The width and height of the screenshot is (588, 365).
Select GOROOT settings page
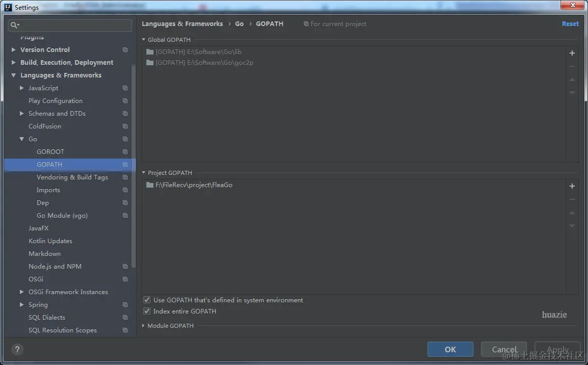[50, 152]
